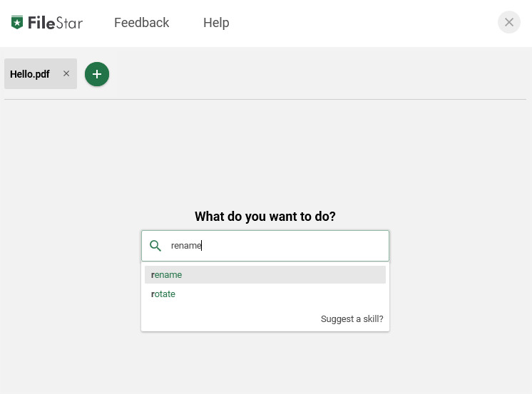This screenshot has height=394, width=532.
Task: Click the green shield star logo
Action: click(x=17, y=22)
